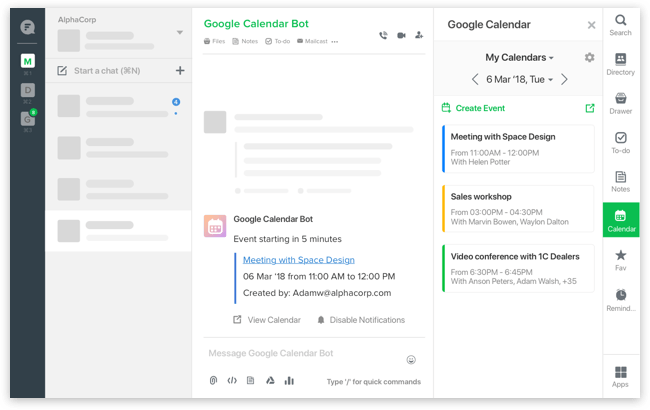The height and width of the screenshot is (410, 650).
Task: Open the To-do tab in chat header
Action: 277,41
